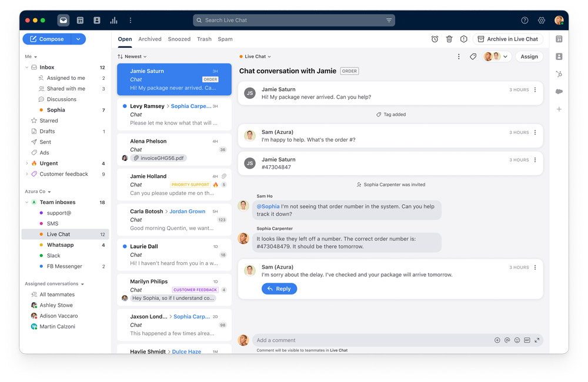Screen dimensions: 588x382
Task: Open the Live Chat inbox dropdown in conversation
Action: [x=255, y=56]
